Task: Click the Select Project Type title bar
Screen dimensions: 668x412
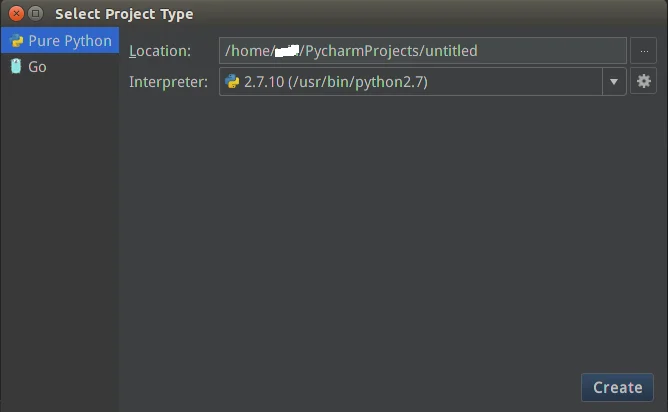Action: (x=300, y=13)
